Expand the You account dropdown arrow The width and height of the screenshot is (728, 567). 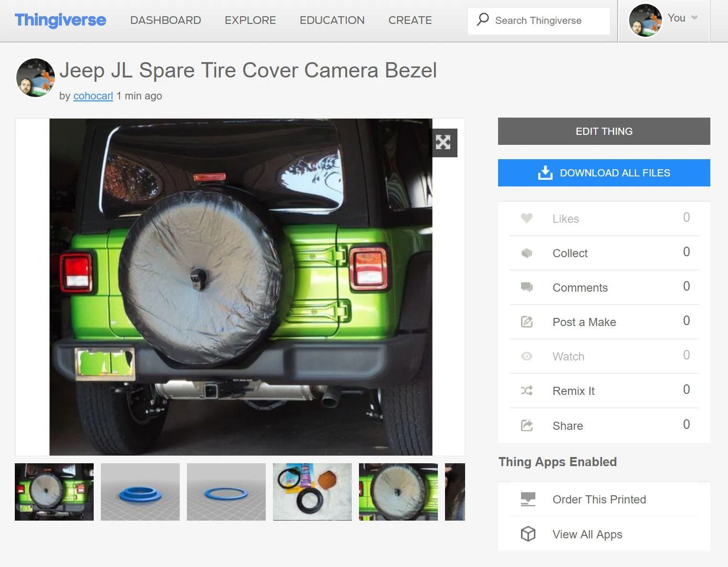pos(695,18)
